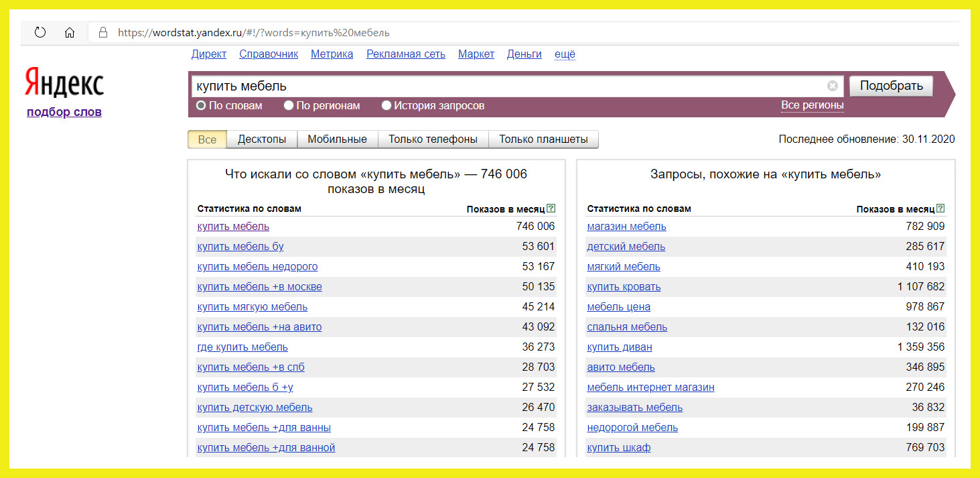Clear the search field with the X icon
Image resolution: width=980 pixels, height=478 pixels.
(832, 86)
